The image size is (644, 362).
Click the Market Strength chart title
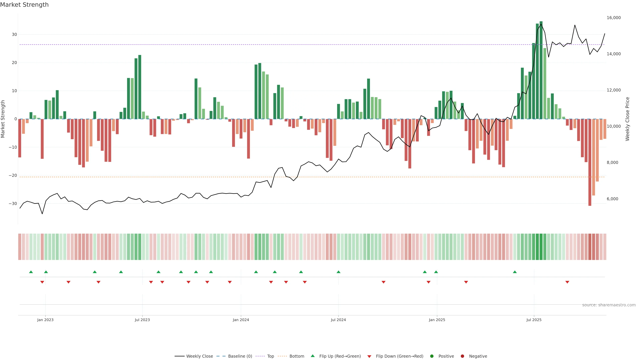point(24,5)
